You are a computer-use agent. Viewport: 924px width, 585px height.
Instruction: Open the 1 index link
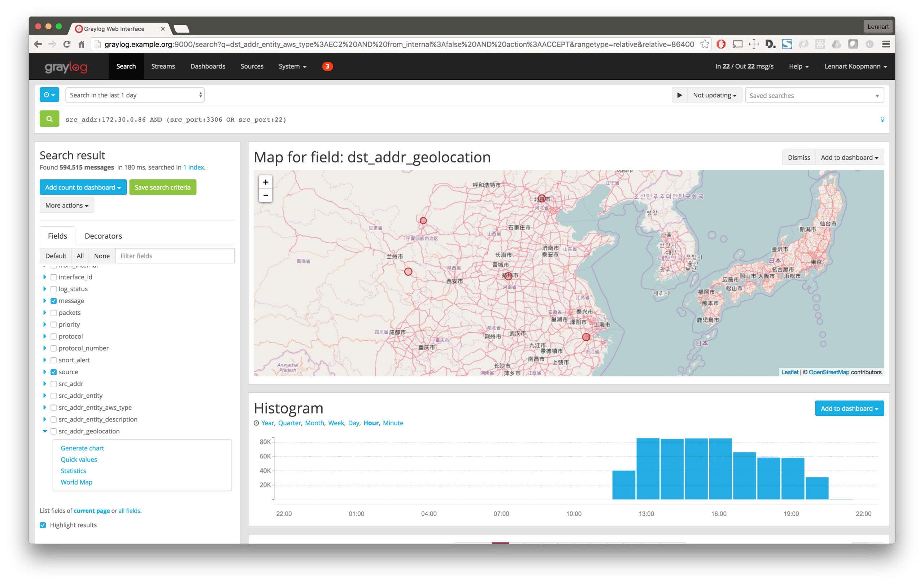coord(193,167)
